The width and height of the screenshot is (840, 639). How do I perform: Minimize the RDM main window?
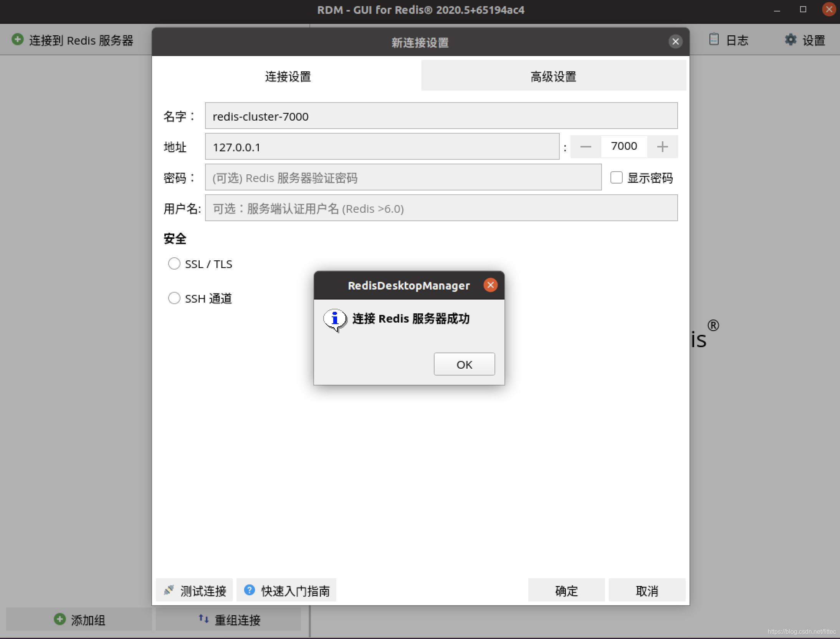[777, 10]
